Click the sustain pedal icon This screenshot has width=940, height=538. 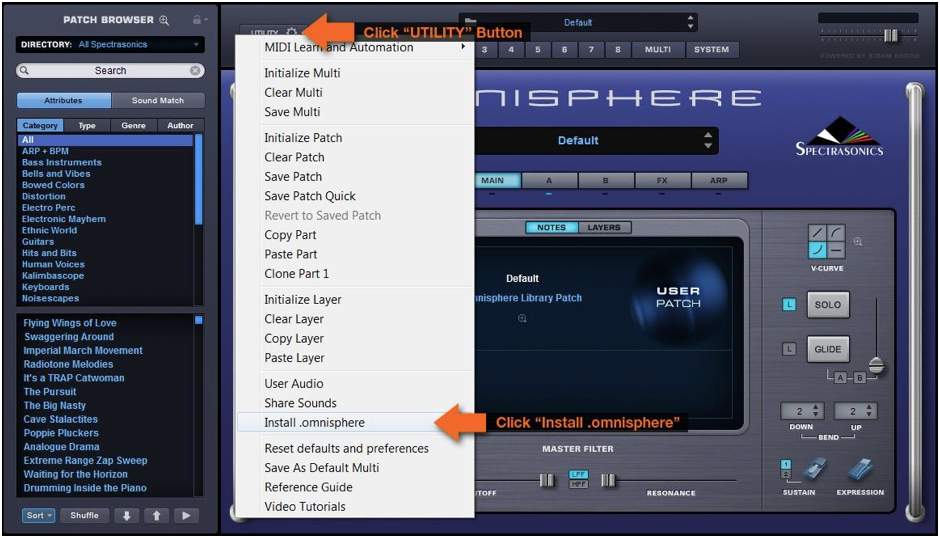(x=814, y=469)
